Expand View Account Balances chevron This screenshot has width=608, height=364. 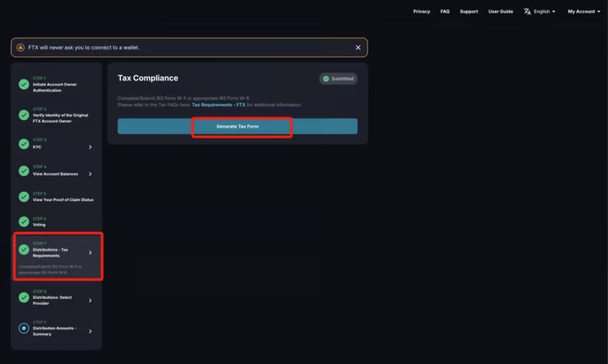(90, 173)
